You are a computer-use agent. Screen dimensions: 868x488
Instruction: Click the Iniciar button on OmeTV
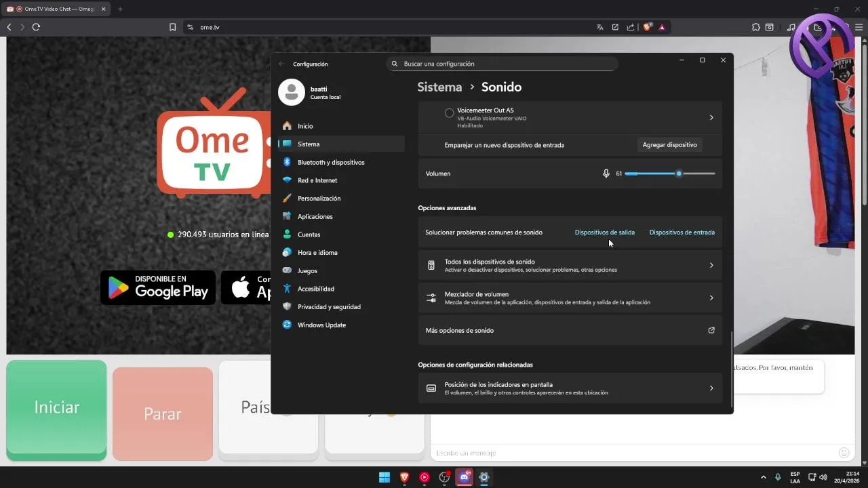pyautogui.click(x=56, y=407)
